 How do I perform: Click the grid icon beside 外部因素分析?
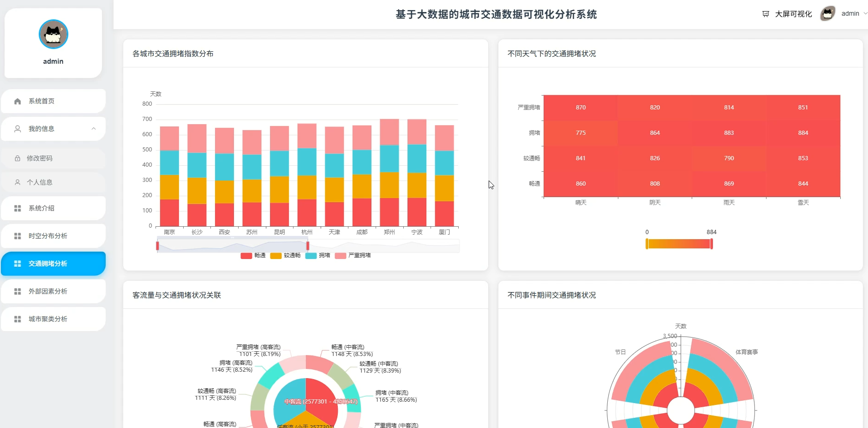coord(18,291)
